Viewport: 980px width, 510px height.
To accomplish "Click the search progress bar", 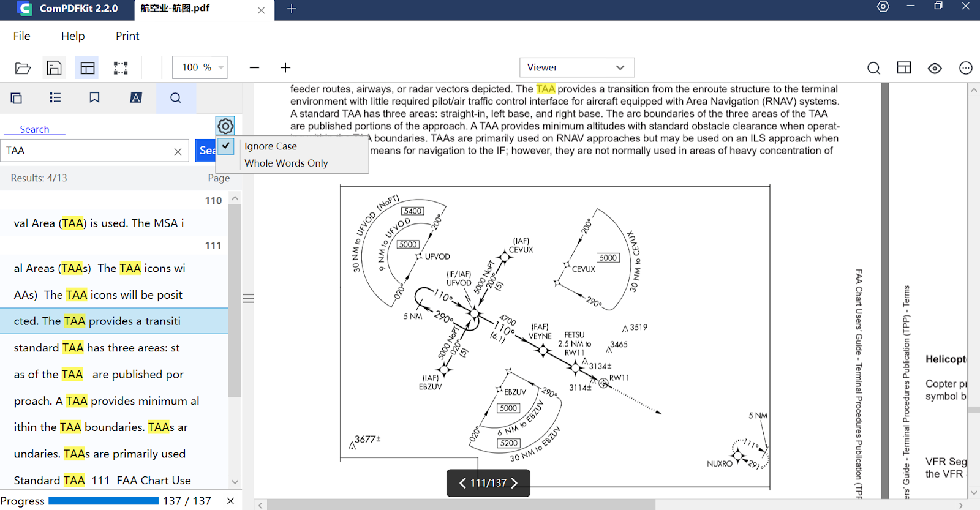I will click(104, 501).
